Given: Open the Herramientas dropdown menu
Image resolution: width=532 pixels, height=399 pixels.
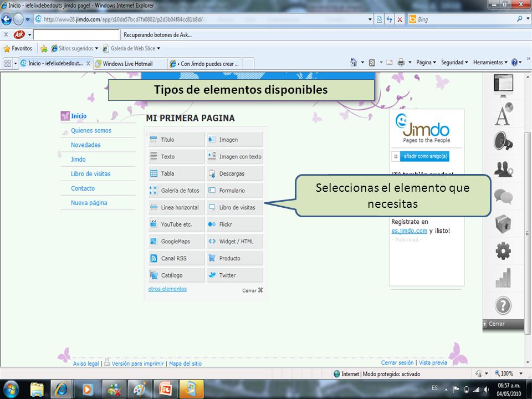Looking at the screenshot, I should coord(490,63).
